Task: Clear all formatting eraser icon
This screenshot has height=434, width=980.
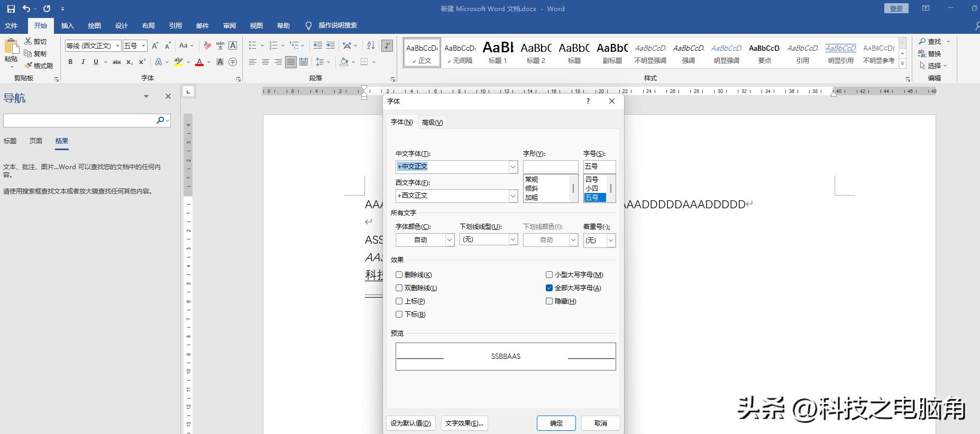Action: 207,45
